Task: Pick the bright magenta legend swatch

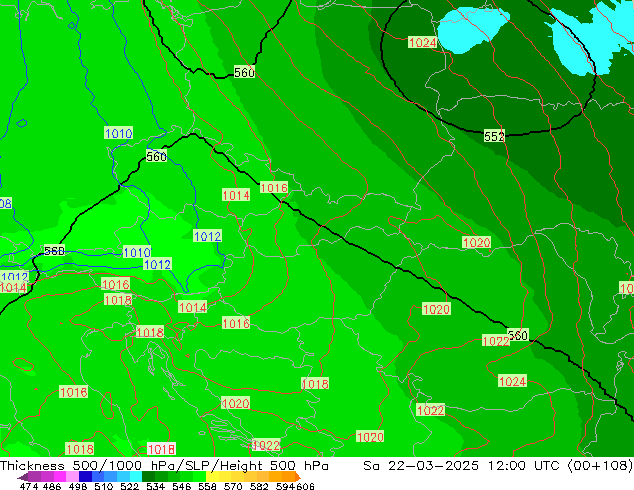Action: 59,477
